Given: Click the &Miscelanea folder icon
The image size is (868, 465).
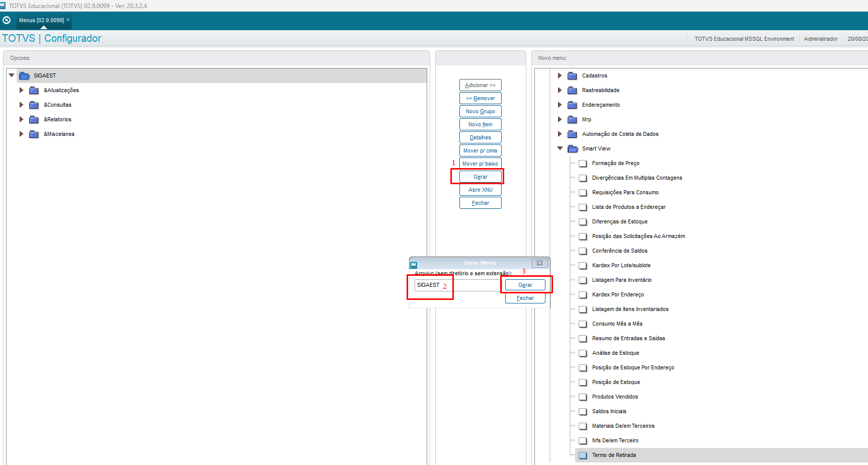Looking at the screenshot, I should pos(34,134).
